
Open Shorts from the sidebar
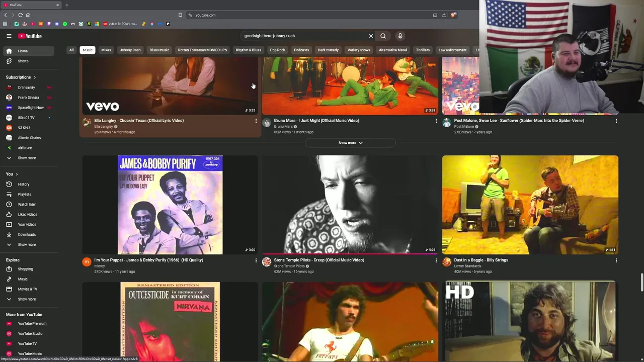click(x=29, y=61)
